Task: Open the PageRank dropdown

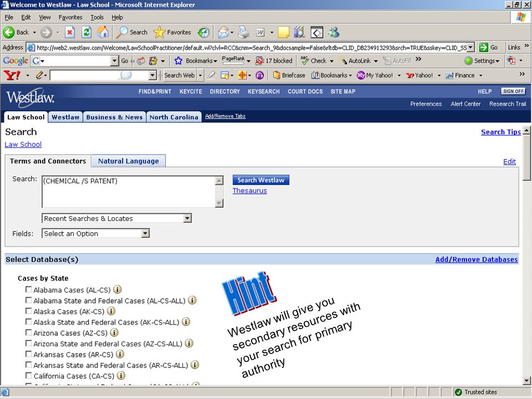Action: pos(248,61)
